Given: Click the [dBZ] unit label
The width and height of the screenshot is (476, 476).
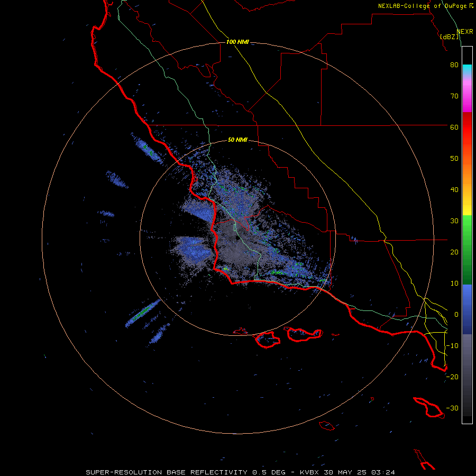Looking at the screenshot, I should pyautogui.click(x=450, y=37).
